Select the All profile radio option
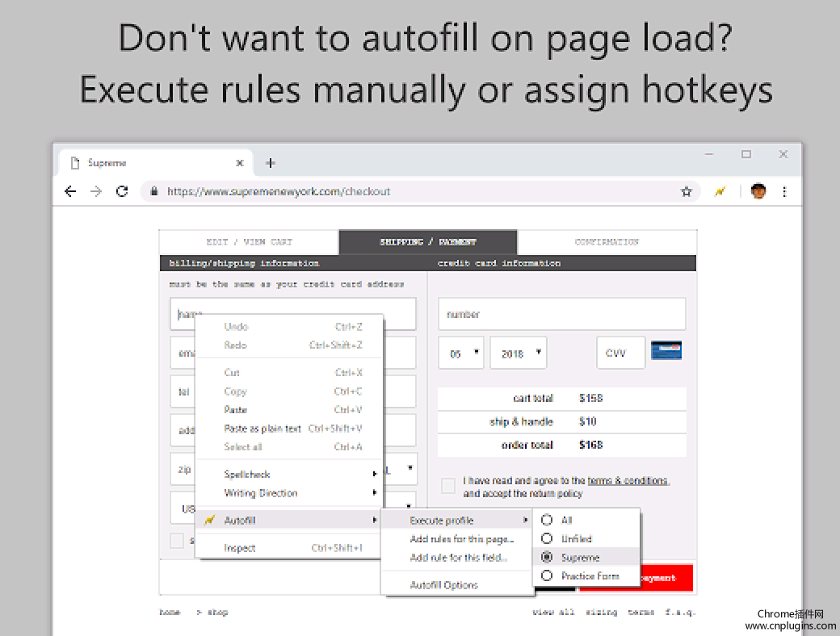This screenshot has height=636, width=840. point(547,520)
